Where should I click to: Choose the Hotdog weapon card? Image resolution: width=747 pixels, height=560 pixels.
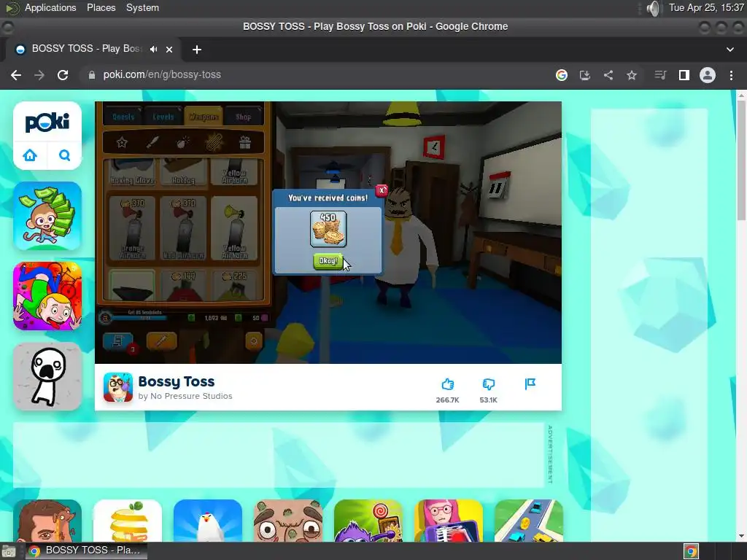[x=183, y=172]
